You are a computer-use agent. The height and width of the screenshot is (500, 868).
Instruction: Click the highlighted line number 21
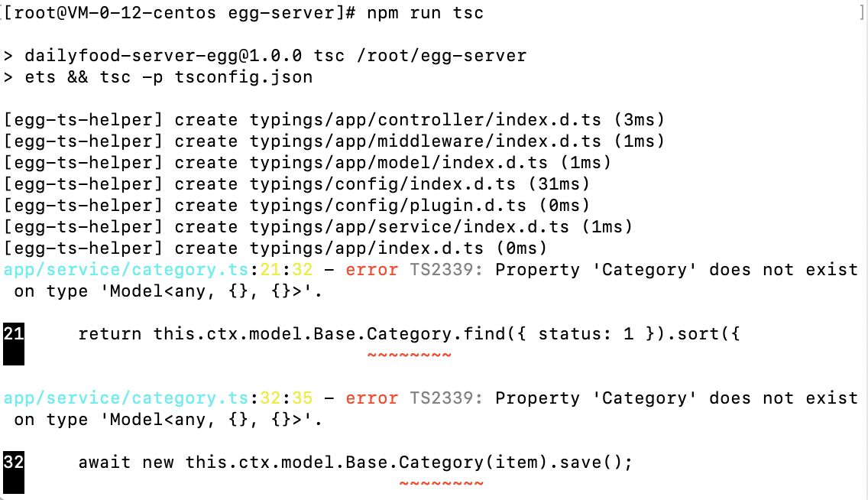tap(14, 334)
